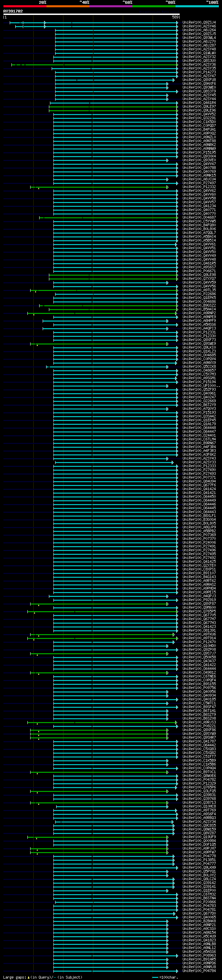Select hit UniRef100_A6N154
The height and width of the screenshot is (980, 222).
[x=199, y=932]
